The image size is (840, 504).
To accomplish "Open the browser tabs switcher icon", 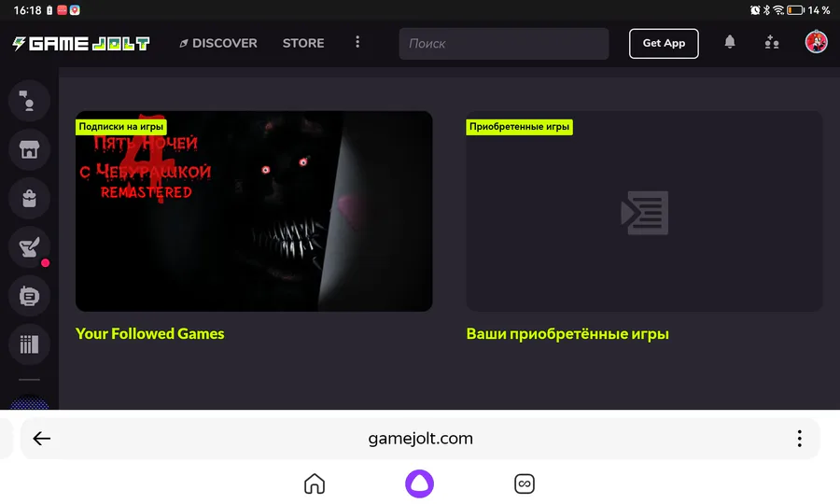I will pos(524,483).
